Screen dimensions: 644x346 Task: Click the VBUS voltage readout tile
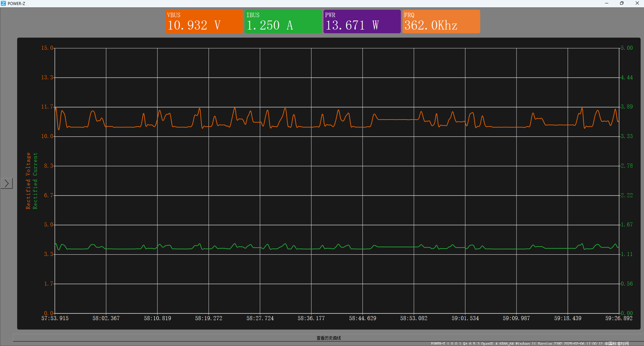[x=204, y=21]
